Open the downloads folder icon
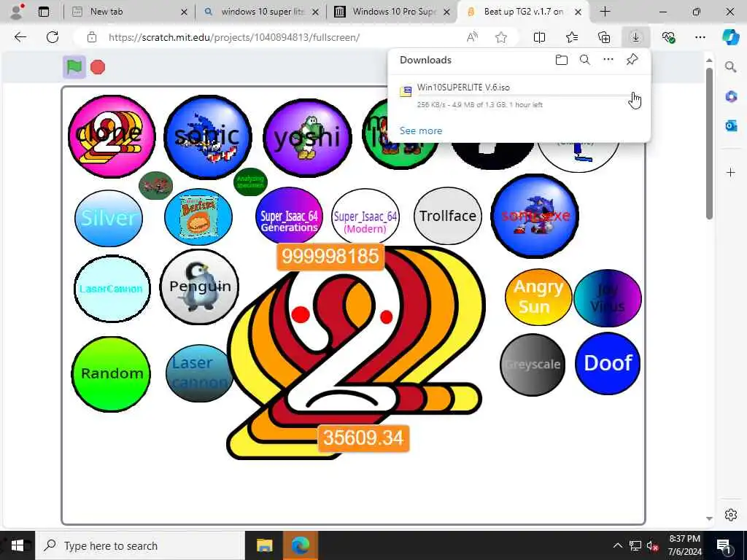The height and width of the screenshot is (560, 747). click(562, 60)
